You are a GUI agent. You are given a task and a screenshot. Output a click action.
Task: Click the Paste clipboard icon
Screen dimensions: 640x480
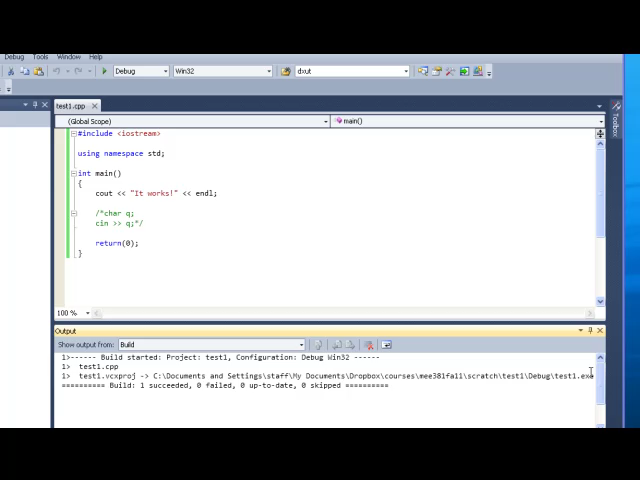click(x=39, y=71)
